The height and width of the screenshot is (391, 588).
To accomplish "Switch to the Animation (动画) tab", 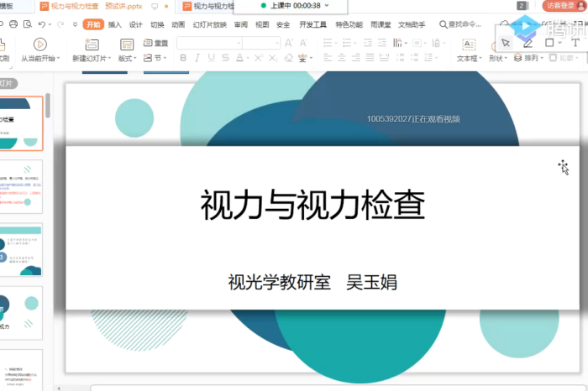I will pos(178,25).
